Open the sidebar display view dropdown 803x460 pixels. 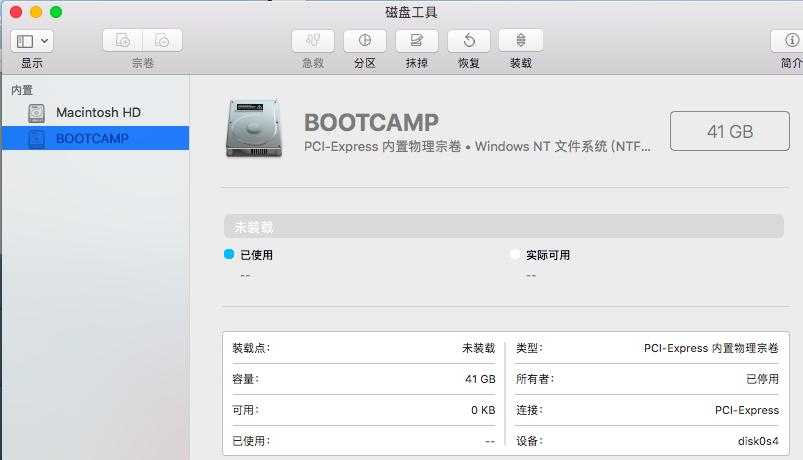point(32,41)
